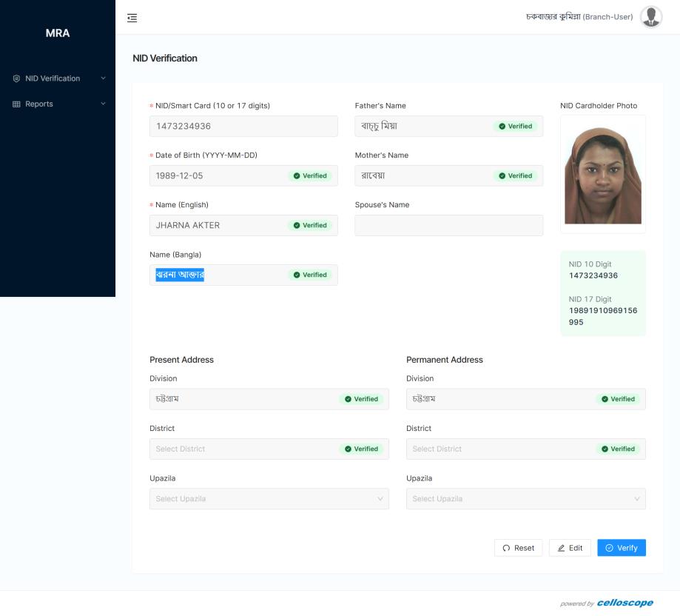Expand the NID Verification sidebar menu chevron
The width and height of the screenshot is (680, 616).
click(103, 78)
